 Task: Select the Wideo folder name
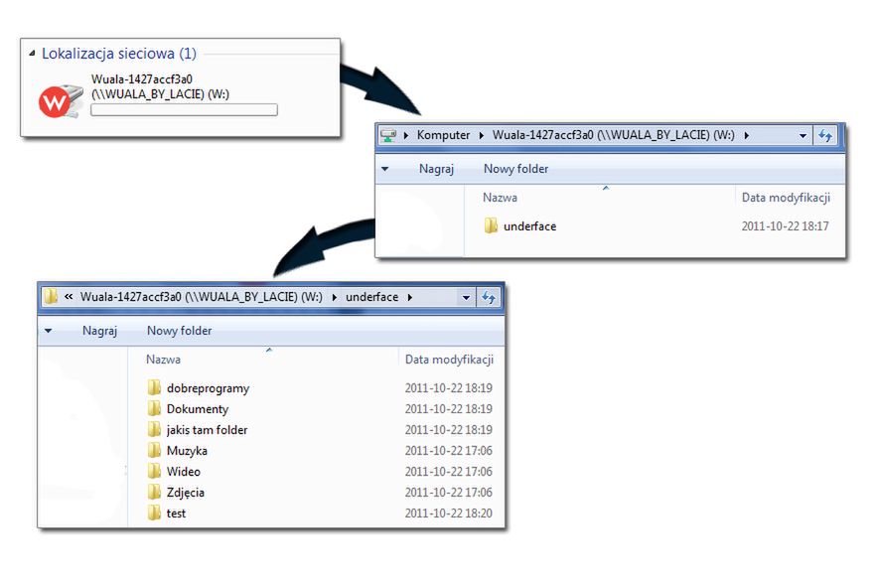(x=184, y=472)
